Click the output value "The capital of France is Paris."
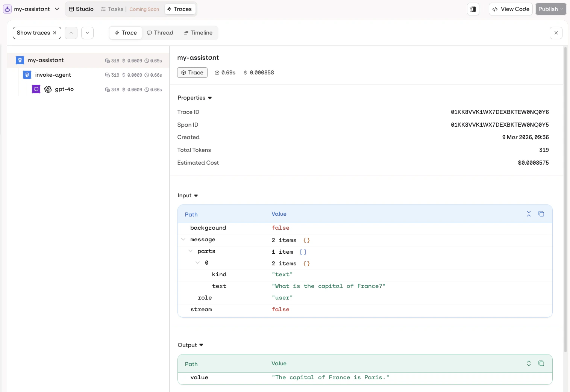The height and width of the screenshot is (392, 570). (x=330, y=377)
